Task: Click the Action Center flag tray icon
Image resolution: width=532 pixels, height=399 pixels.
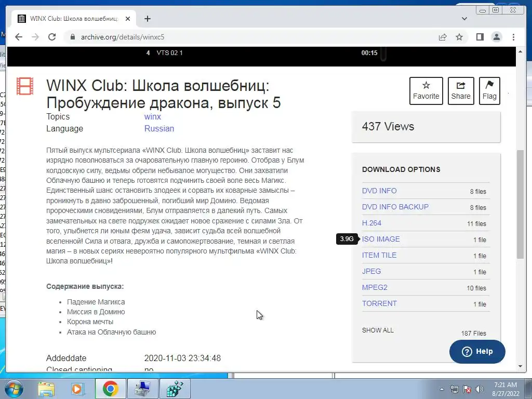Action: coord(467,389)
